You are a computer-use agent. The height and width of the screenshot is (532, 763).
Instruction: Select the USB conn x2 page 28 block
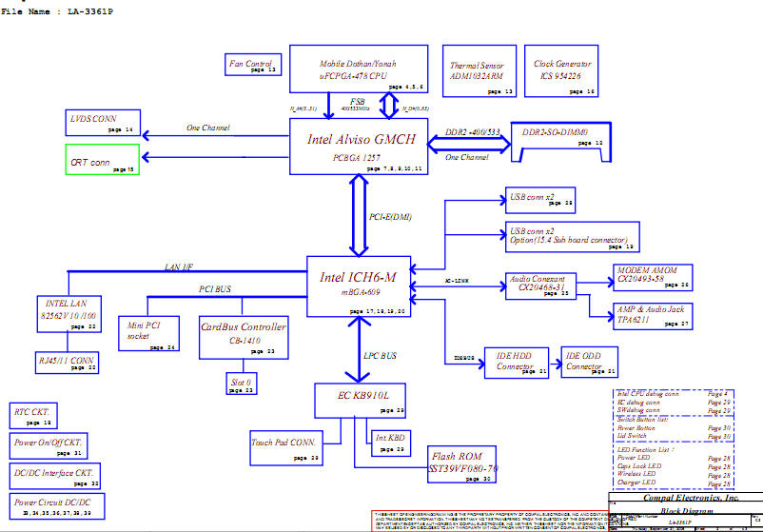tap(540, 200)
